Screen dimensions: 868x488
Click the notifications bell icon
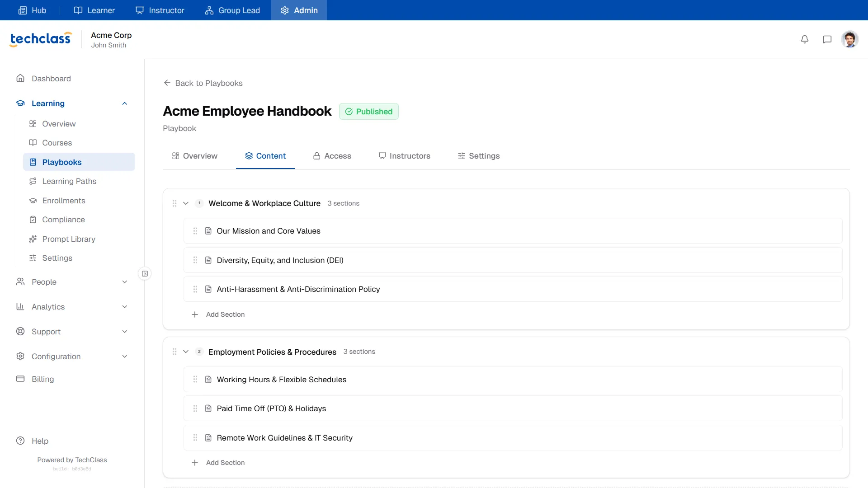click(x=805, y=39)
